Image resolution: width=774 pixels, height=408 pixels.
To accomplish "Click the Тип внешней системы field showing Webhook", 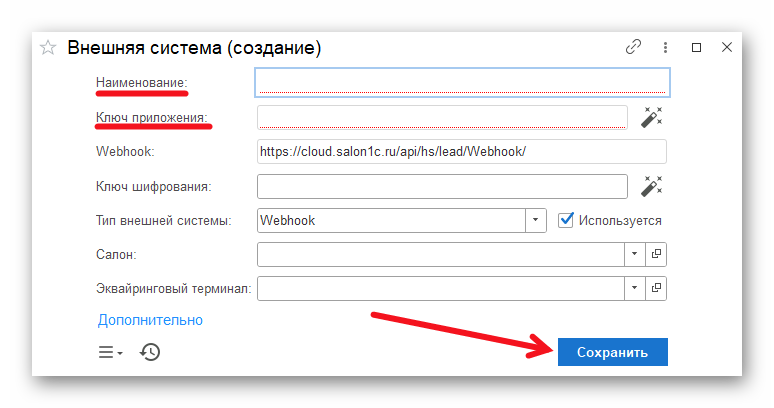I will [x=391, y=220].
